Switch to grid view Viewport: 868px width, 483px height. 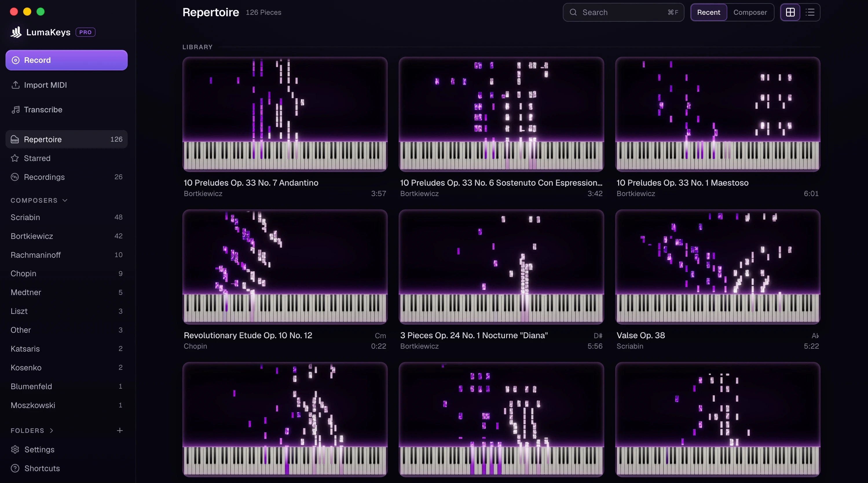pos(790,12)
